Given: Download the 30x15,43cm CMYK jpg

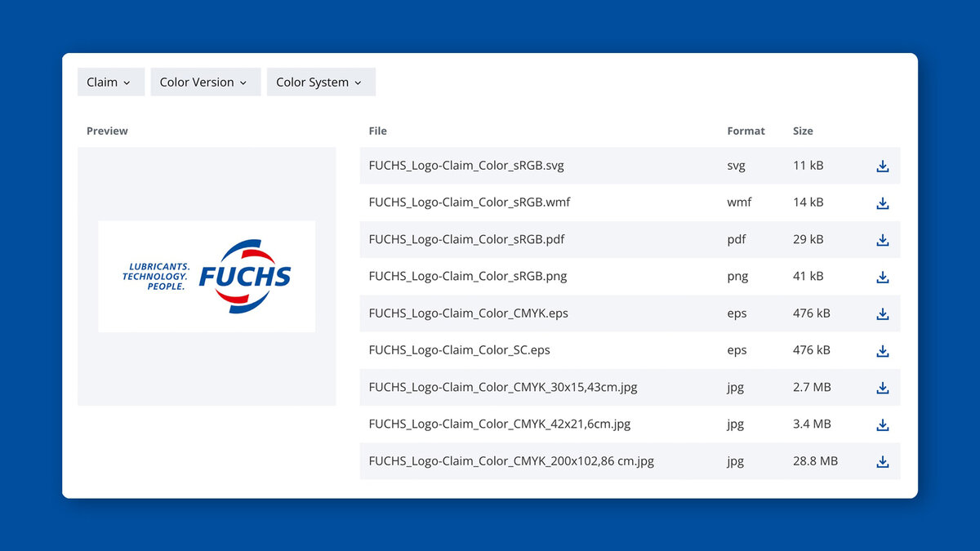Looking at the screenshot, I should click(882, 388).
